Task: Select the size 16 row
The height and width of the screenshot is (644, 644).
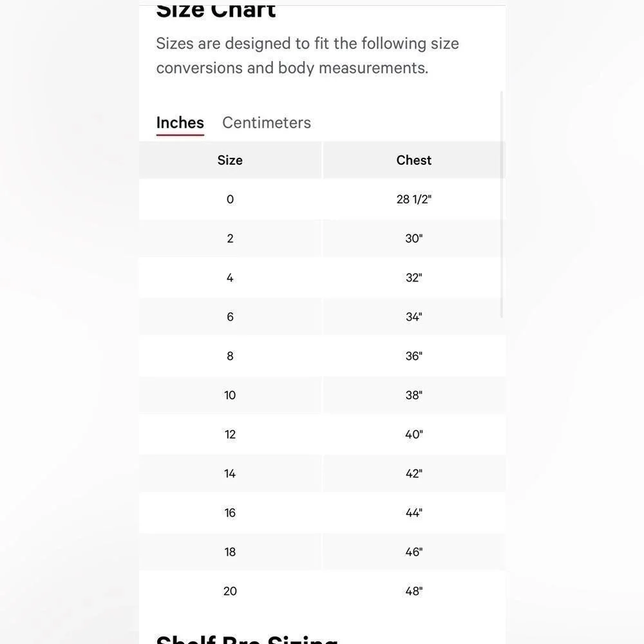Action: point(323,513)
